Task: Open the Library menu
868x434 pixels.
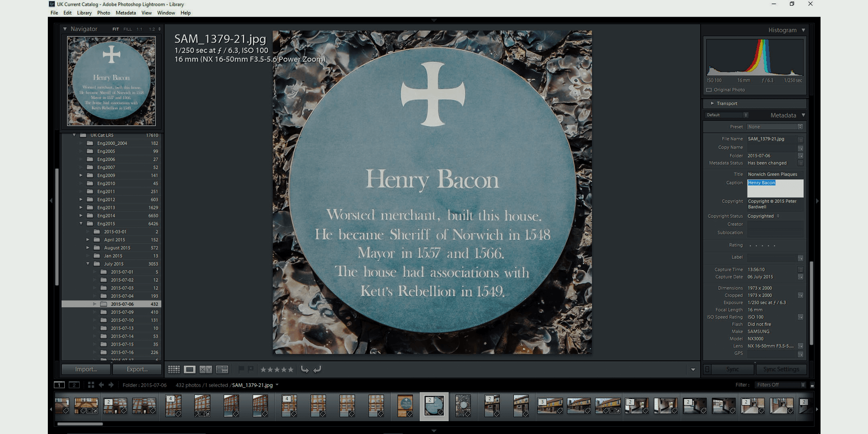Action: click(84, 13)
